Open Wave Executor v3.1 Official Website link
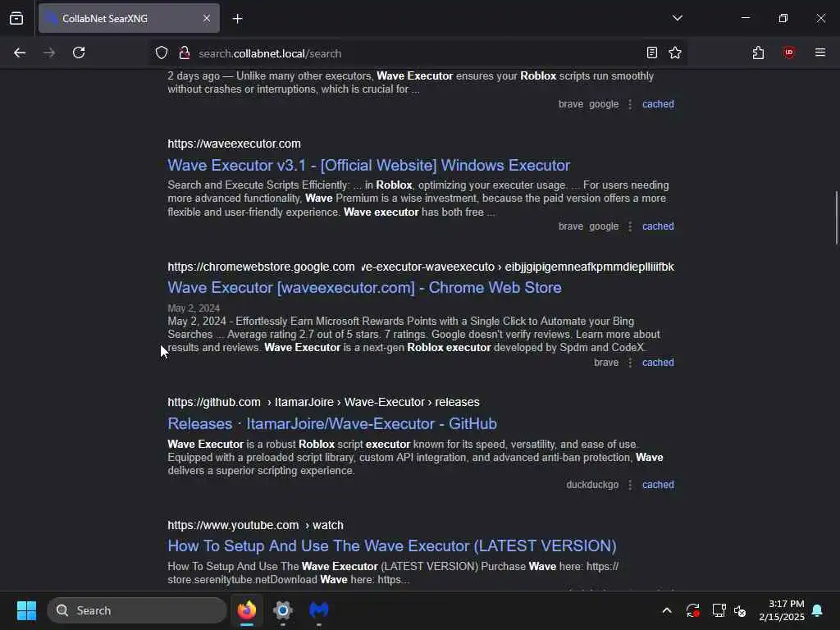The height and width of the screenshot is (630, 840). (x=368, y=166)
